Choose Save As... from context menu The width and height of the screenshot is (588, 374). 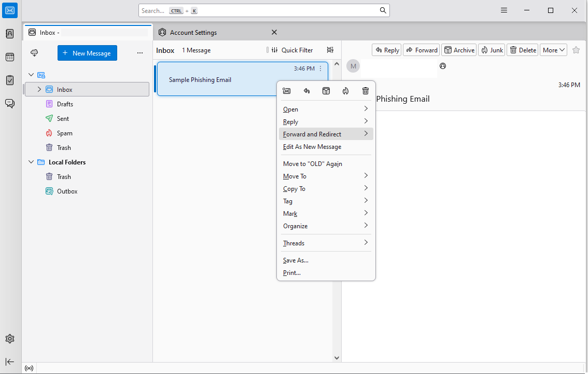point(326,260)
